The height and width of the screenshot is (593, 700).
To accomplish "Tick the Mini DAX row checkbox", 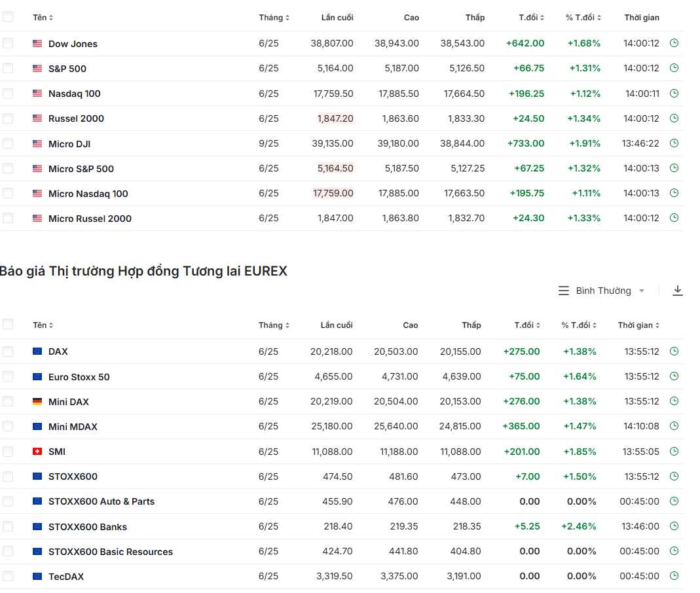I will click(x=8, y=401).
